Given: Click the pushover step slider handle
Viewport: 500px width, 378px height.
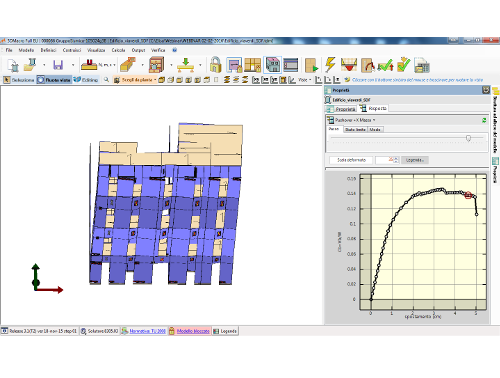Looking at the screenshot, I should click(468, 138).
